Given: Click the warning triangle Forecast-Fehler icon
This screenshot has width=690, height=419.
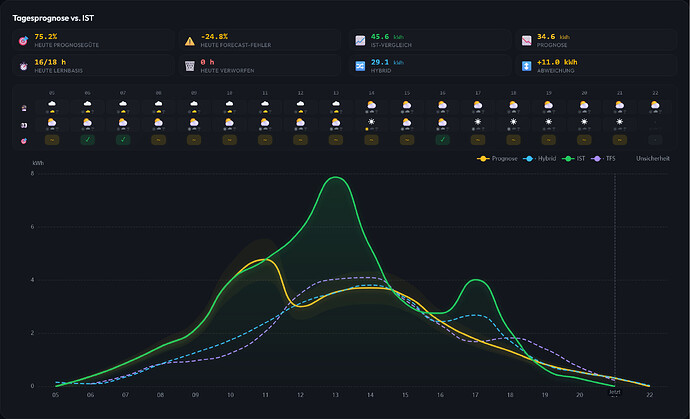Looking at the screenshot, I should (190, 41).
